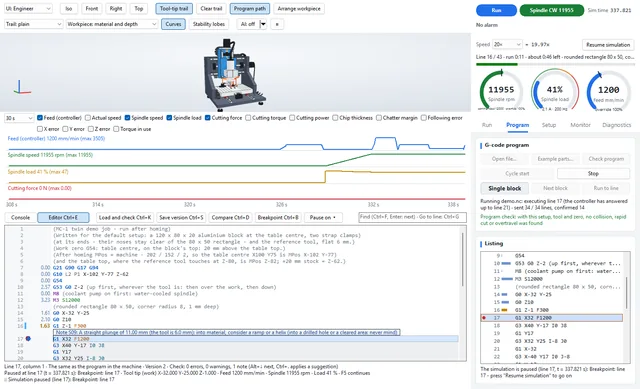Screen dimensions: 640x389
Task: Open the AI: off dropdown arrow
Action: (263, 24)
